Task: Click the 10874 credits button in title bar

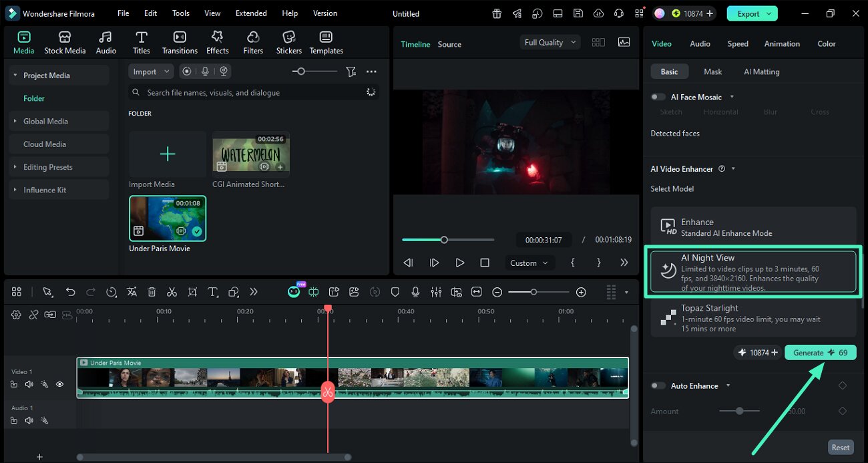Action: (693, 13)
